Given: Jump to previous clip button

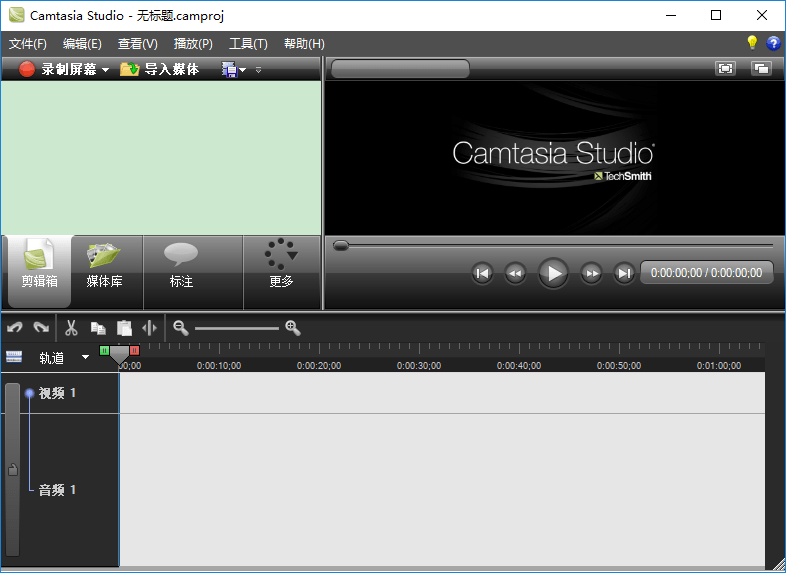Looking at the screenshot, I should pyautogui.click(x=482, y=273).
